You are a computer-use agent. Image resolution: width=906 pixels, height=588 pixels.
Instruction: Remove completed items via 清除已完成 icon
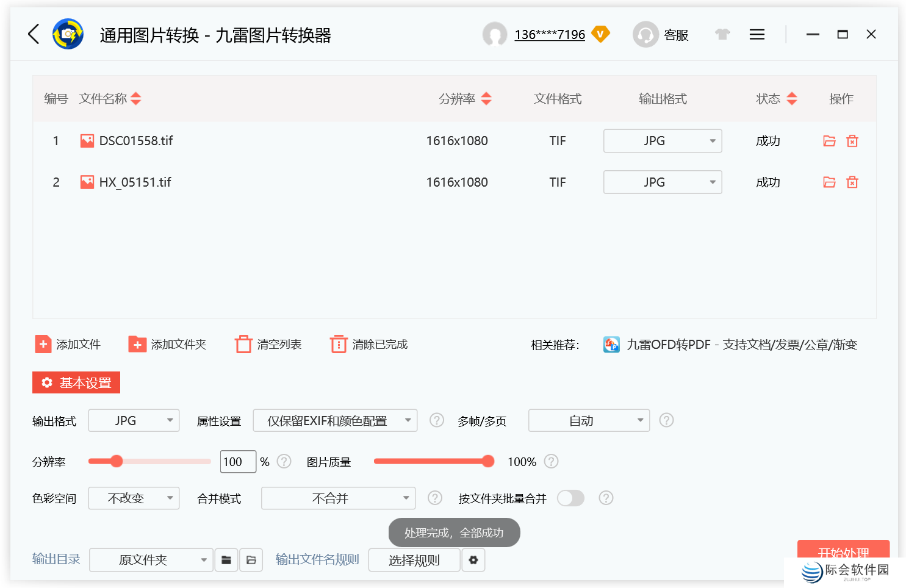(339, 344)
